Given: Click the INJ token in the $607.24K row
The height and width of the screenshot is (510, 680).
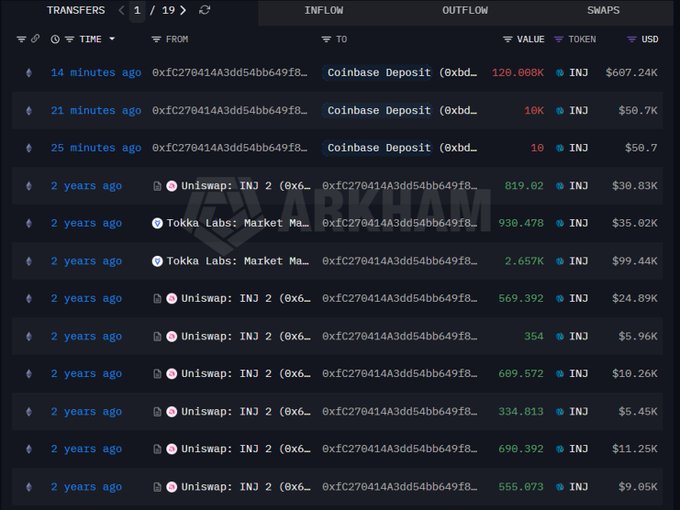Looking at the screenshot, I should tap(572, 72).
